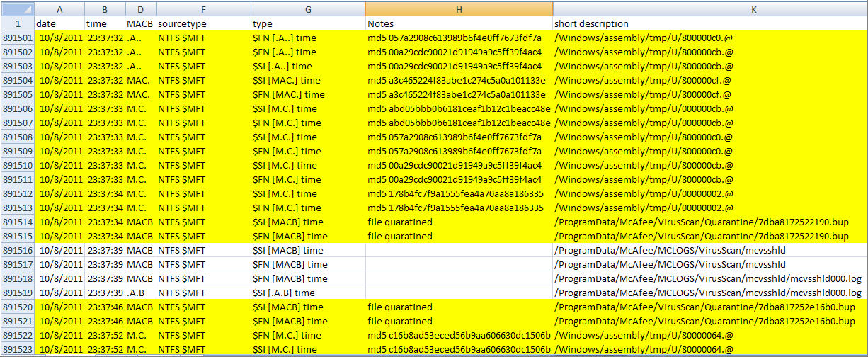This screenshot has height=357, width=868.
Task: Select /Windows/assembly/tmp/U/800000cf.@ in row 891505
Action: [709, 94]
